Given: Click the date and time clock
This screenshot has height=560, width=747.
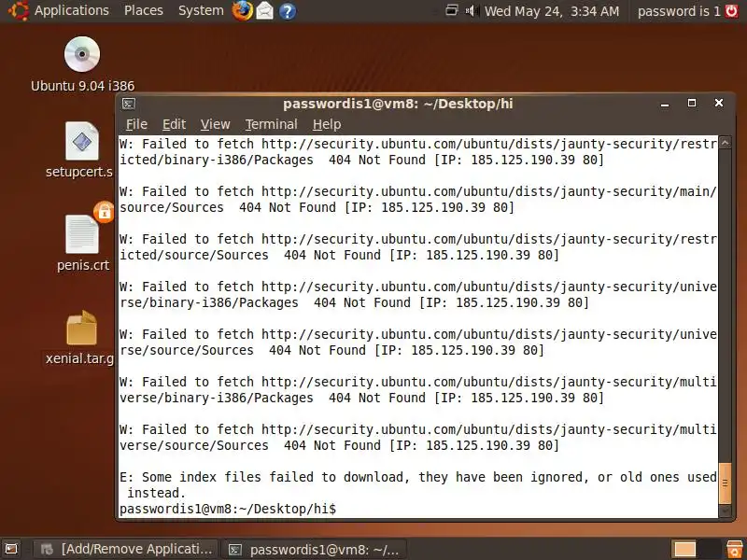Looking at the screenshot, I should click(552, 11).
